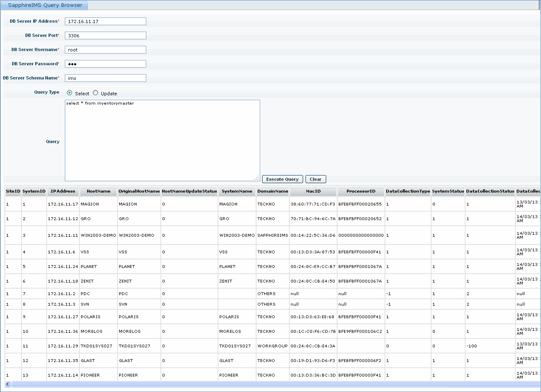Click the ProcessorID column header

[361, 191]
